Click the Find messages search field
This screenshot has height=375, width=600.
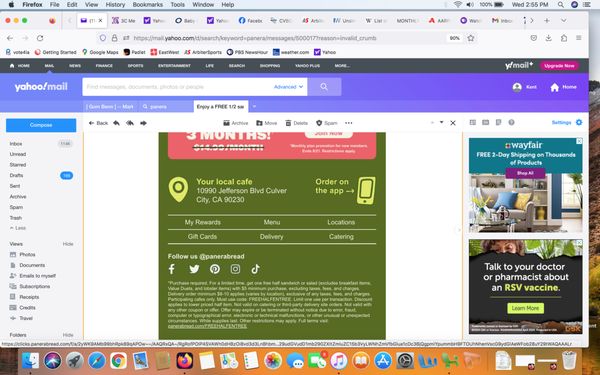[x=178, y=87]
